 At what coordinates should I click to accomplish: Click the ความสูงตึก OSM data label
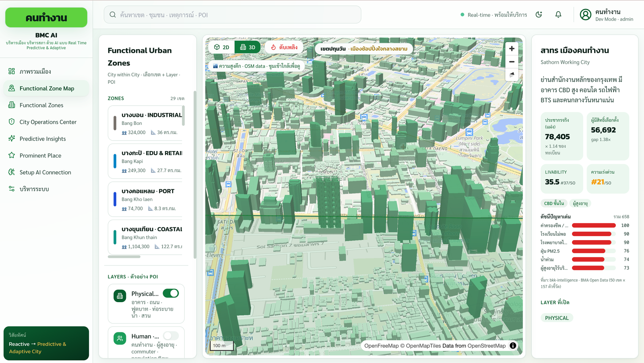pyautogui.click(x=256, y=66)
